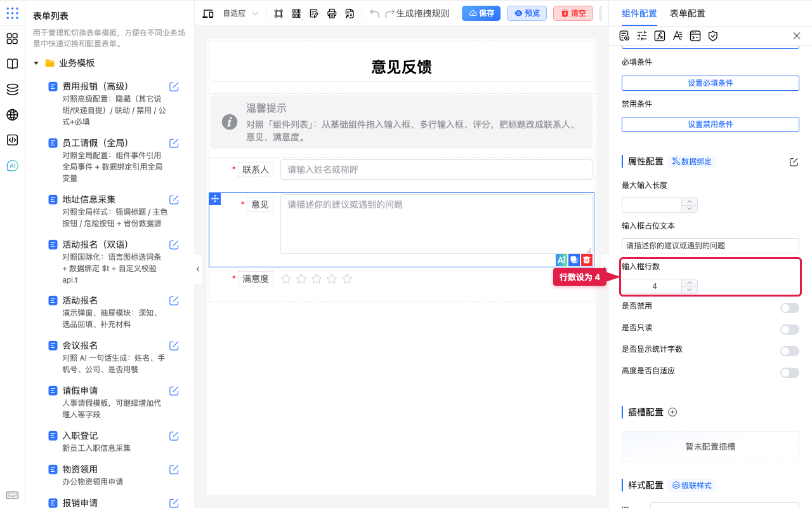Click into the 联系人 input field

coord(436,170)
